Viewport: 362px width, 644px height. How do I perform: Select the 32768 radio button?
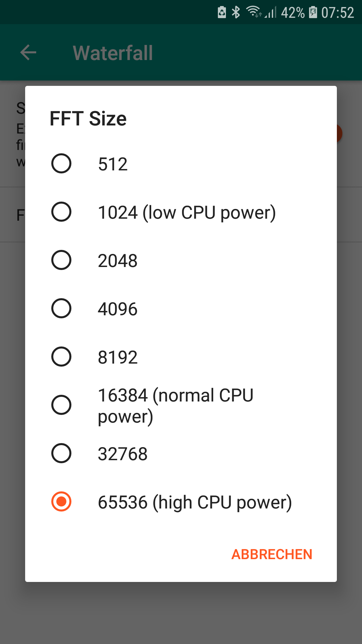61,453
